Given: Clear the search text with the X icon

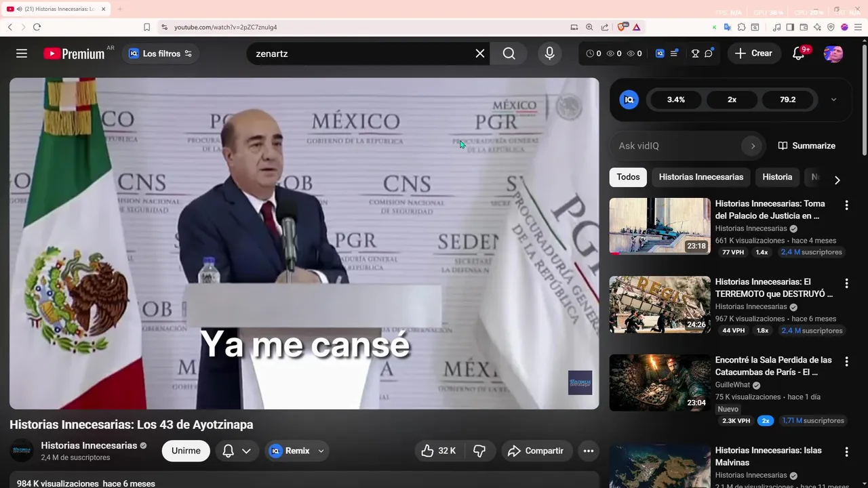Looking at the screenshot, I should pyautogui.click(x=480, y=54).
